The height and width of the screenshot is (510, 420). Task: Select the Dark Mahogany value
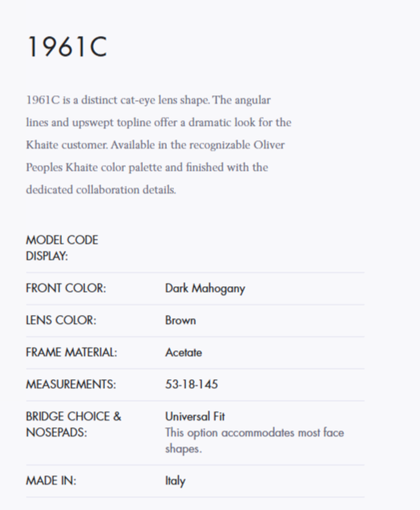pyautogui.click(x=205, y=289)
